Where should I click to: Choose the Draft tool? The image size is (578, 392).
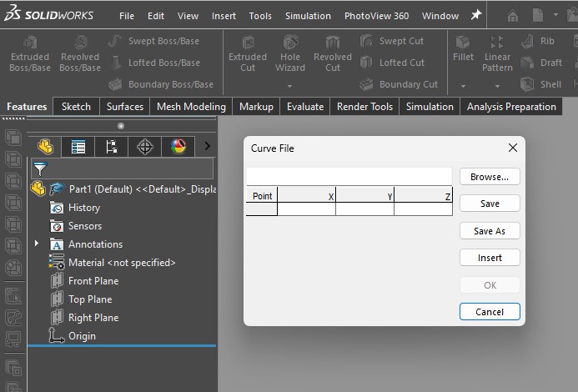[541, 63]
